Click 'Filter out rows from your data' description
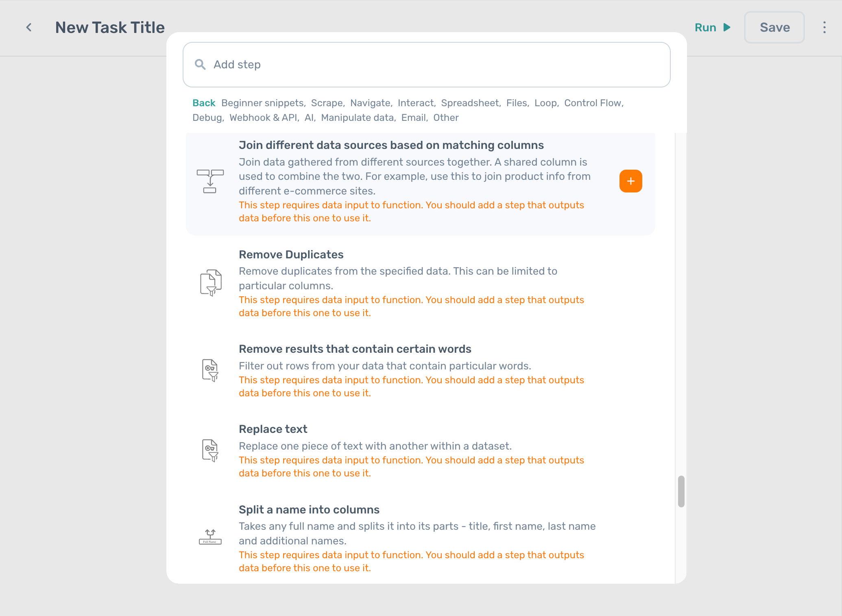This screenshot has width=842, height=616. point(385,366)
